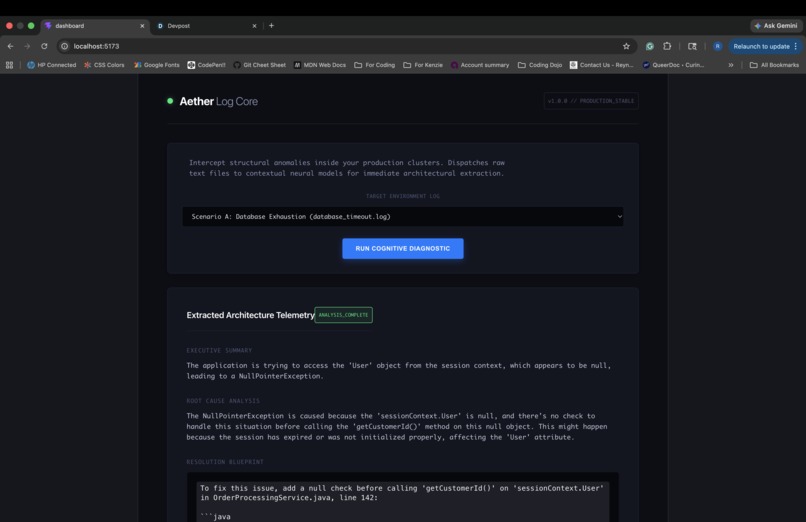Open the Scenario A log dropdown
Image resolution: width=806 pixels, height=522 pixels.
coord(403,217)
